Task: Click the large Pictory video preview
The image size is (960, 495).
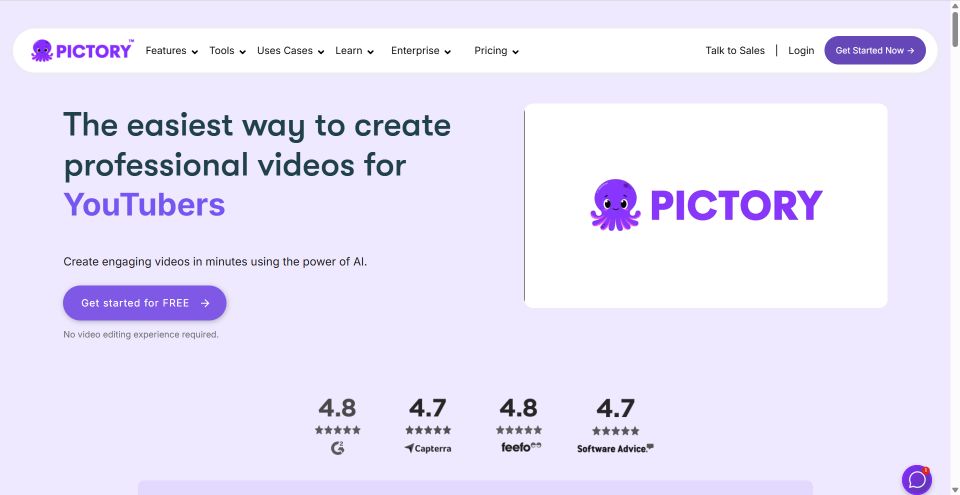Action: point(706,205)
